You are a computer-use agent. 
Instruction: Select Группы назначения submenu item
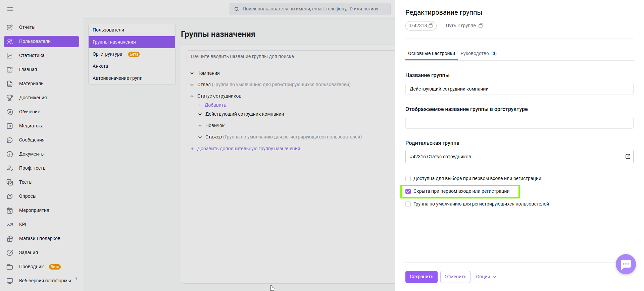coord(132,42)
